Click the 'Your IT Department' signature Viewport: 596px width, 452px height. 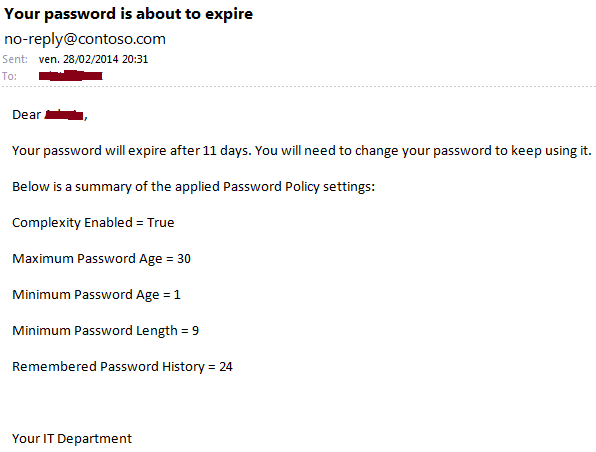[72, 439]
